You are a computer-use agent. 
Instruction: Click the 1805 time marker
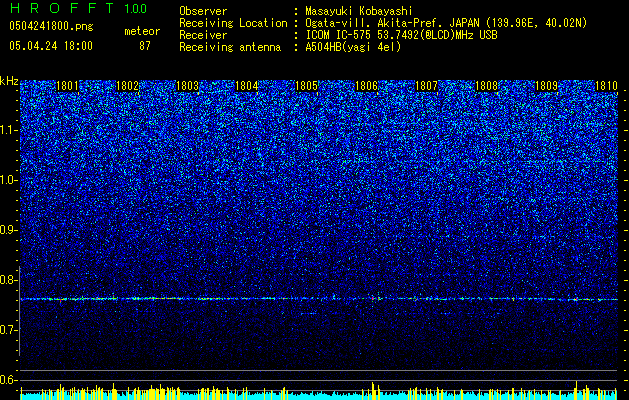(x=306, y=86)
